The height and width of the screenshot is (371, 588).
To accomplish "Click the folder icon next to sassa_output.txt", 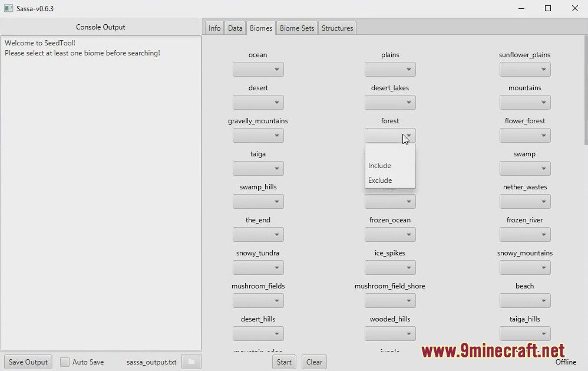I will point(191,362).
